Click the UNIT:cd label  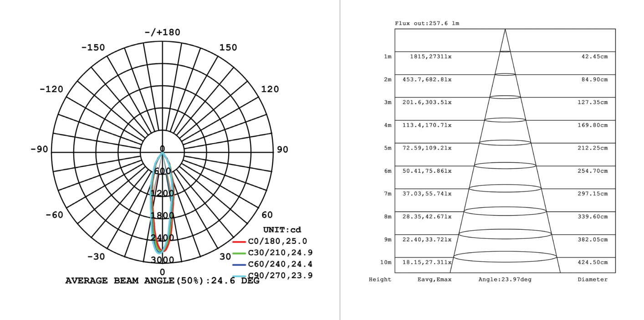click(282, 229)
